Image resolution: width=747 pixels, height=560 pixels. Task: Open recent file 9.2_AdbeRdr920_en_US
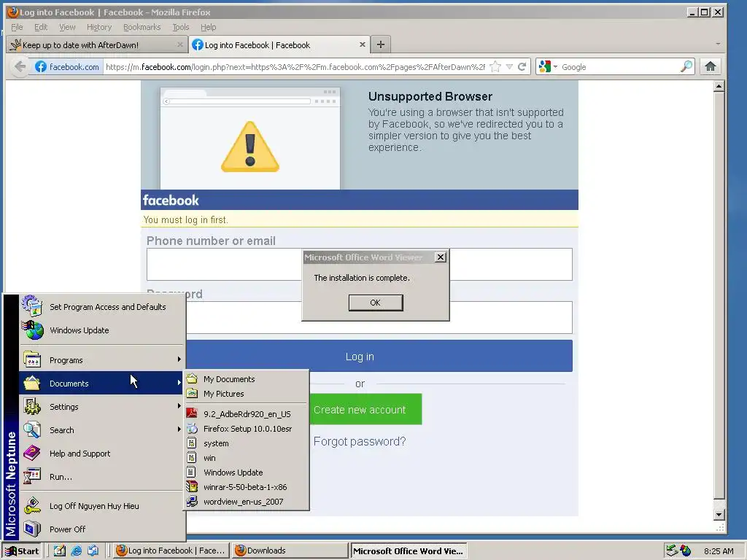[x=247, y=414]
